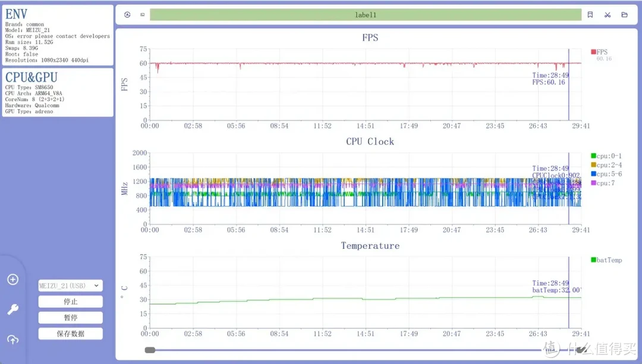The height and width of the screenshot is (364, 642).
Task: Open settings via the wrench icon
Action: [x=12, y=309]
